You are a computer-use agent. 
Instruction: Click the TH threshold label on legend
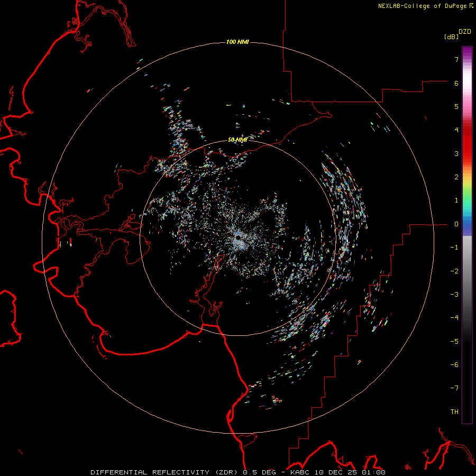point(454,412)
